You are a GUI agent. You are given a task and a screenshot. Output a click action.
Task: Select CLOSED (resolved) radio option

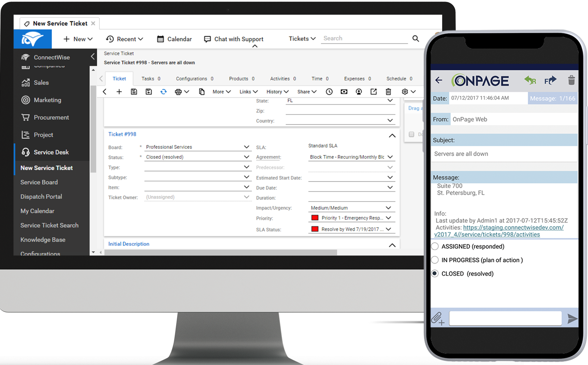pyautogui.click(x=435, y=273)
